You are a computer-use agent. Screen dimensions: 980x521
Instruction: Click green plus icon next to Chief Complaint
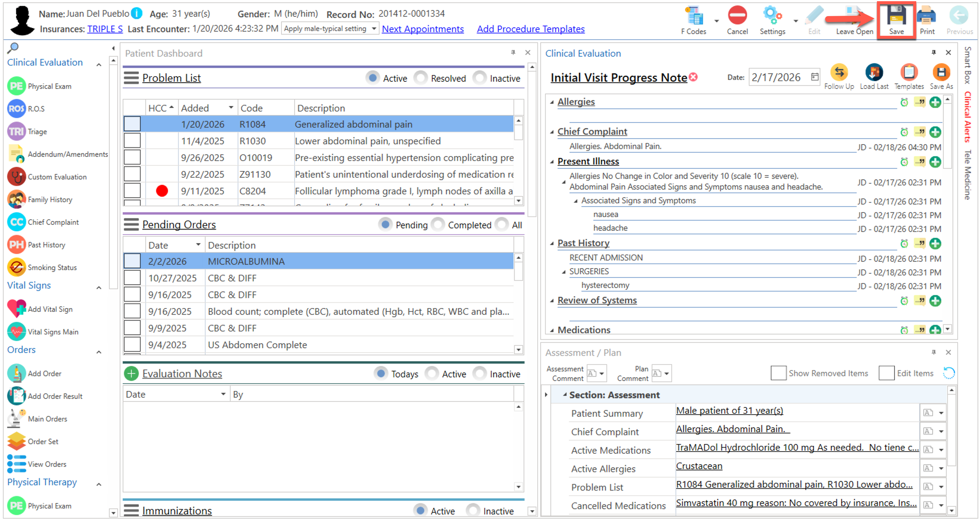tap(935, 132)
